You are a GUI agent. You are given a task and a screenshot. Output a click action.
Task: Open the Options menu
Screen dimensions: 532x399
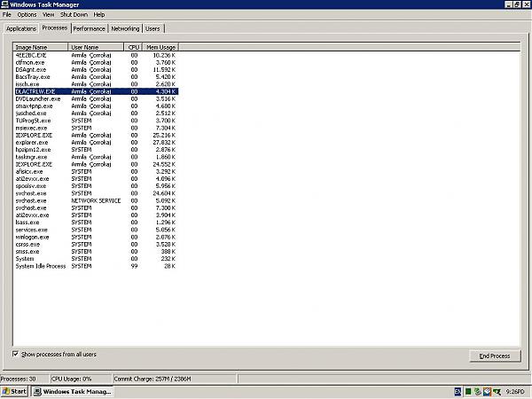point(27,14)
